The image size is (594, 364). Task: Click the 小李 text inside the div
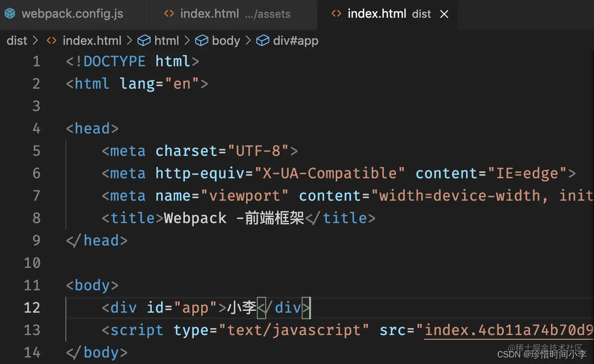click(x=242, y=308)
